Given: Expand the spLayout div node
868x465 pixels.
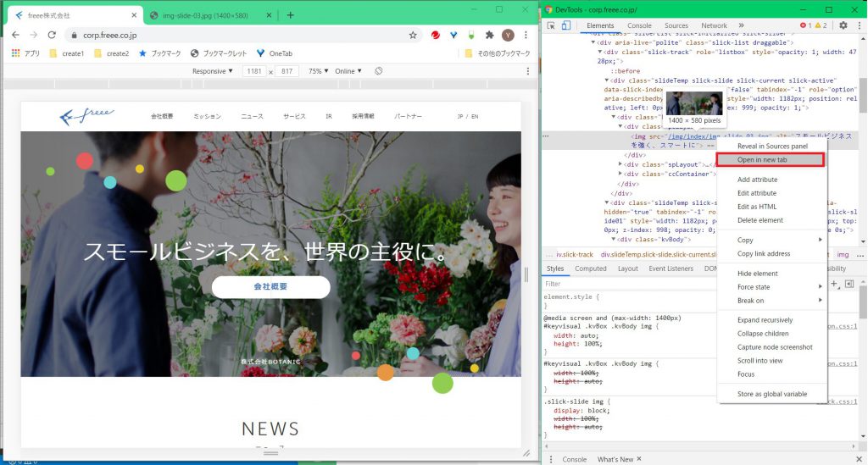Looking at the screenshot, I should pos(620,164).
